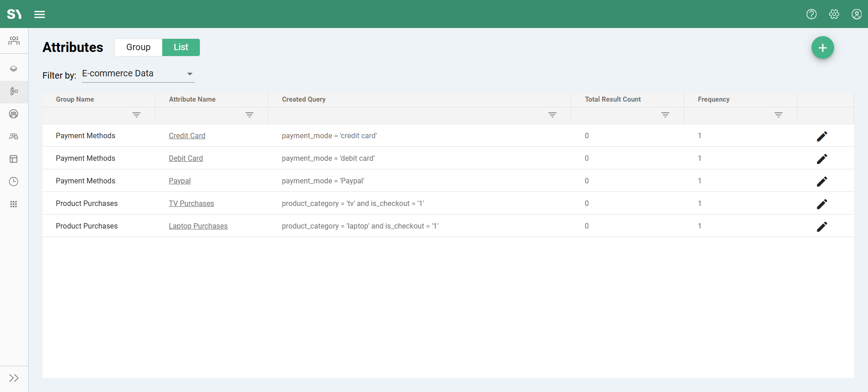Open the user account profile icon
This screenshot has width=868, height=392.
856,14
